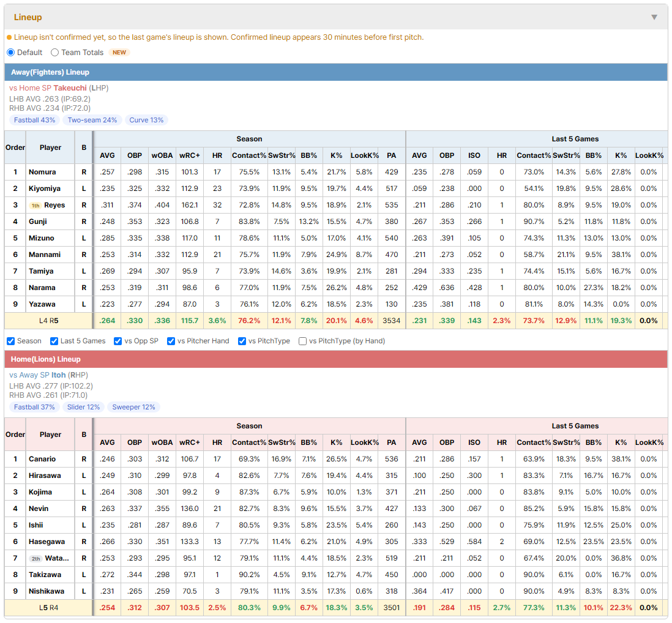Collapse the Lineup panel arrow
Image resolution: width=672 pixels, height=623 pixels.
pos(654,17)
